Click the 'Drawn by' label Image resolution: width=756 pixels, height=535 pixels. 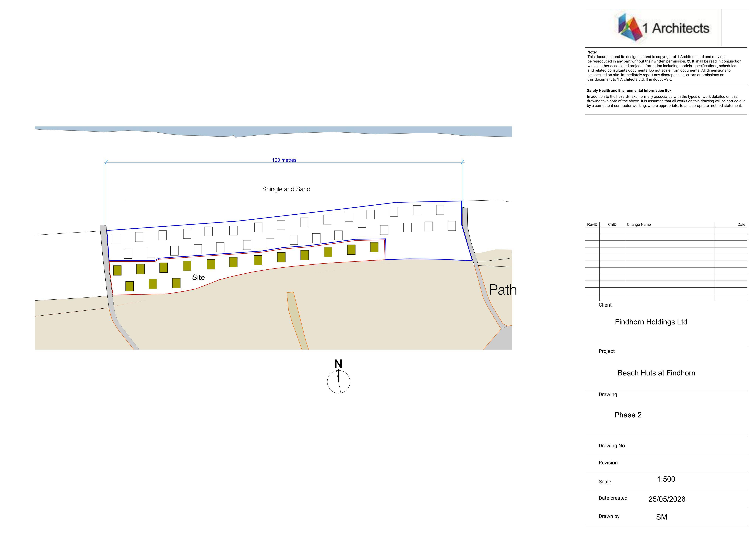pyautogui.click(x=609, y=516)
